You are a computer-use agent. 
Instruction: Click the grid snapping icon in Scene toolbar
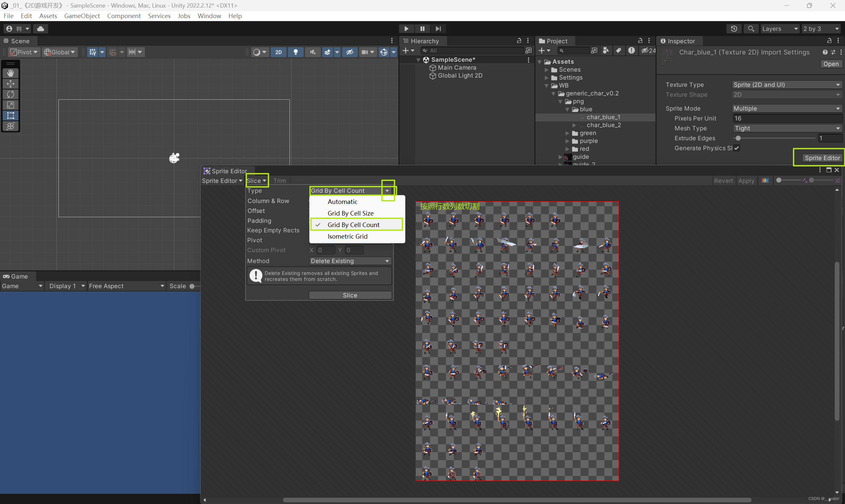point(113,52)
